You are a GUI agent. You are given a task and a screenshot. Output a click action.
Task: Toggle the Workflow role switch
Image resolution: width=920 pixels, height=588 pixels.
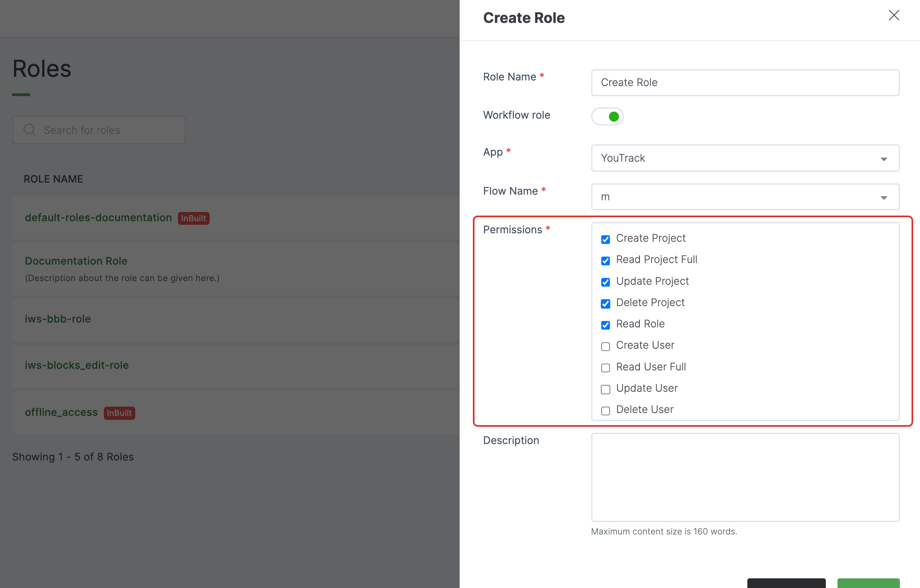pos(607,117)
